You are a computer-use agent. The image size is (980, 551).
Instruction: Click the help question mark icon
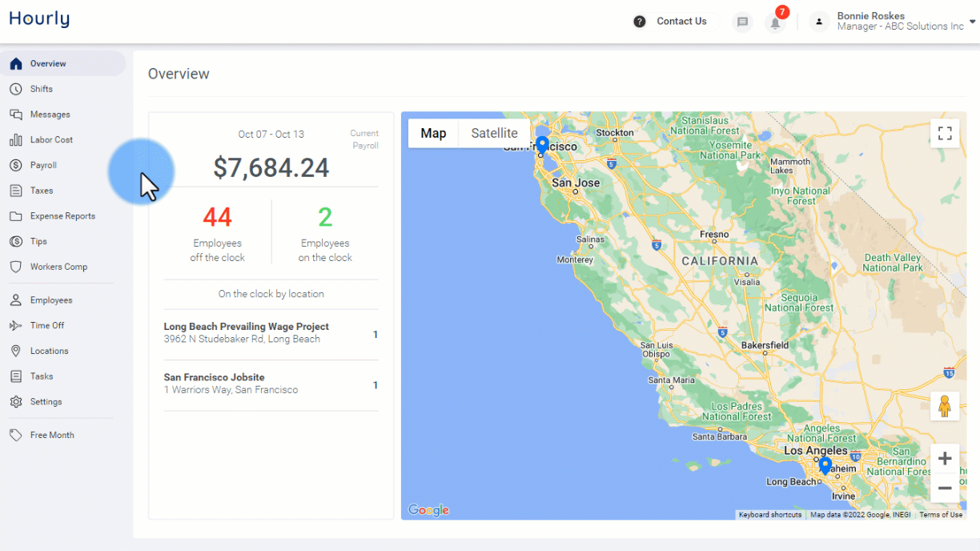[639, 22]
